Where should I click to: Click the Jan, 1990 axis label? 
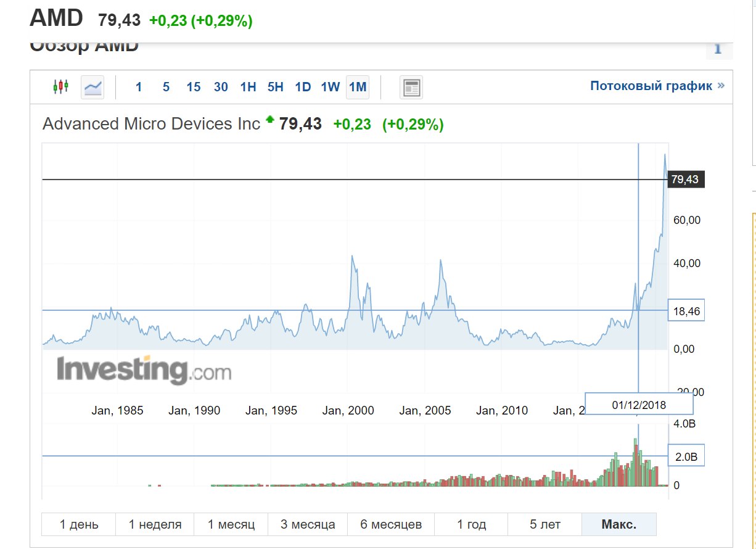(194, 411)
